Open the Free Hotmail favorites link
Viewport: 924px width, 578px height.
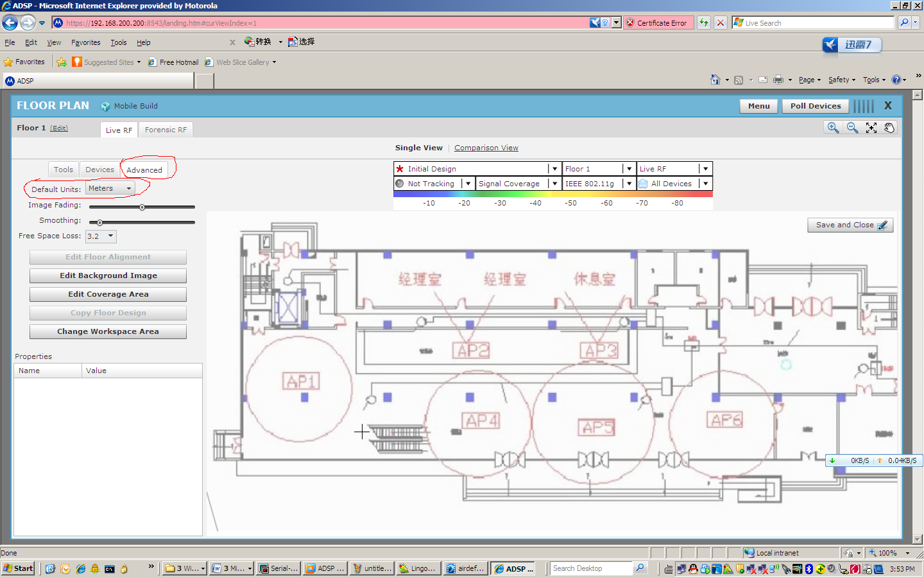click(174, 62)
